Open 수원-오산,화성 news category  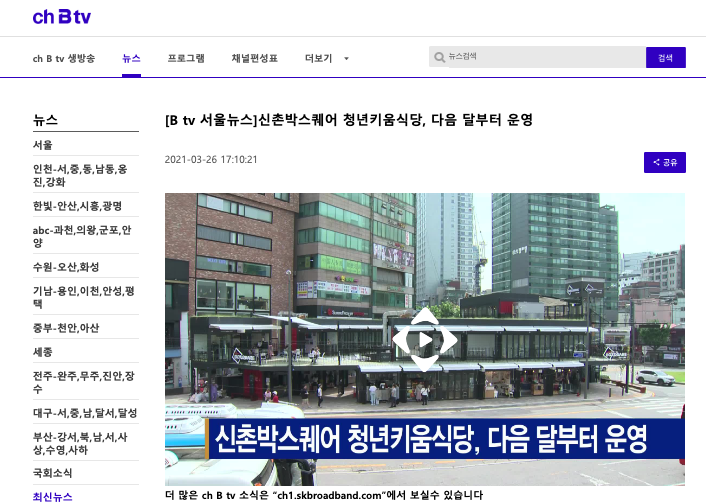[x=86, y=267]
